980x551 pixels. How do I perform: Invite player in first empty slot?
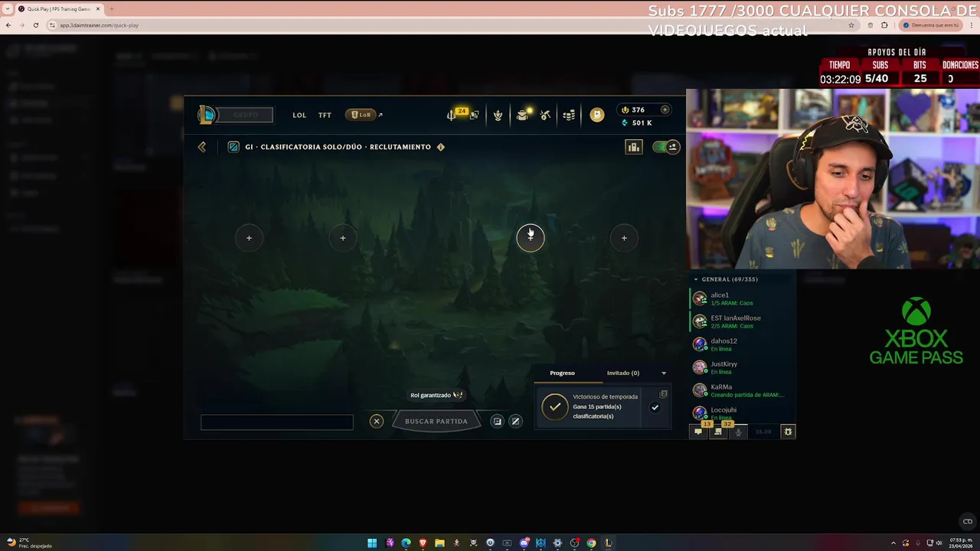[249, 238]
